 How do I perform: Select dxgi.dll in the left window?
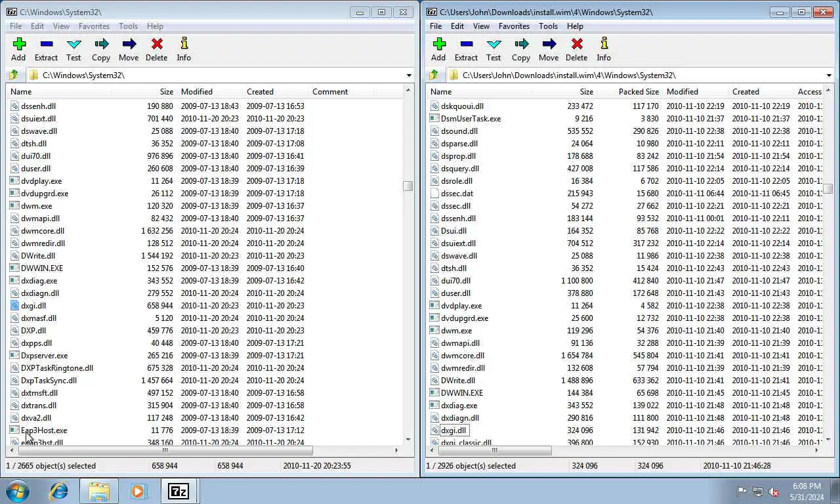point(33,306)
